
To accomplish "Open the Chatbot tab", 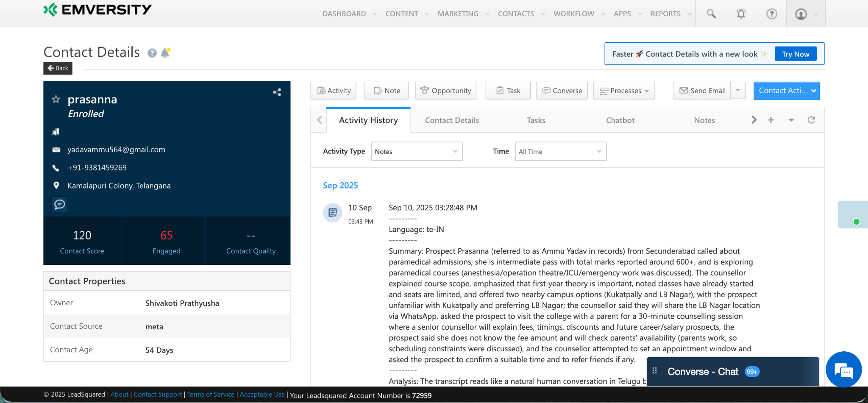I will pyautogui.click(x=620, y=120).
